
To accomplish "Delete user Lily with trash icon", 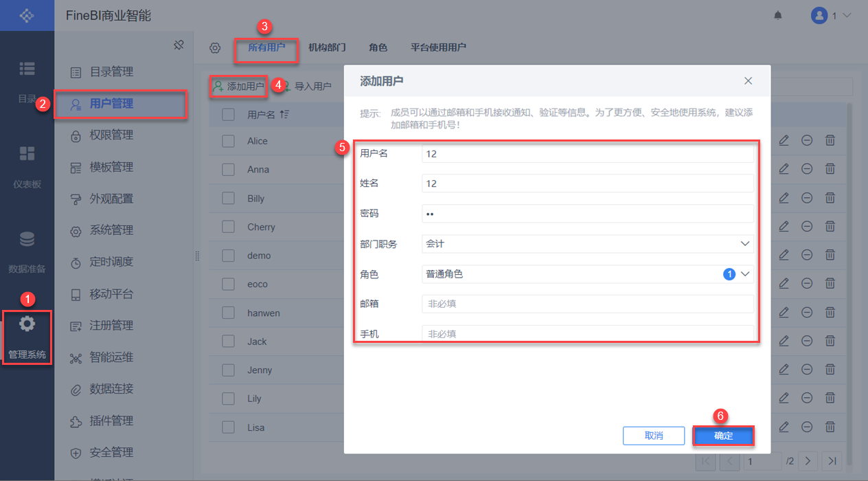I will pos(830,398).
